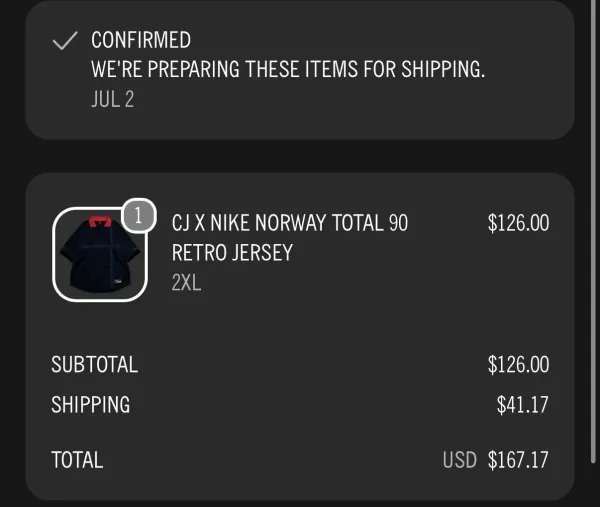Select the SUBTOTAL label
The height and width of the screenshot is (507, 600).
pyautogui.click(x=95, y=364)
